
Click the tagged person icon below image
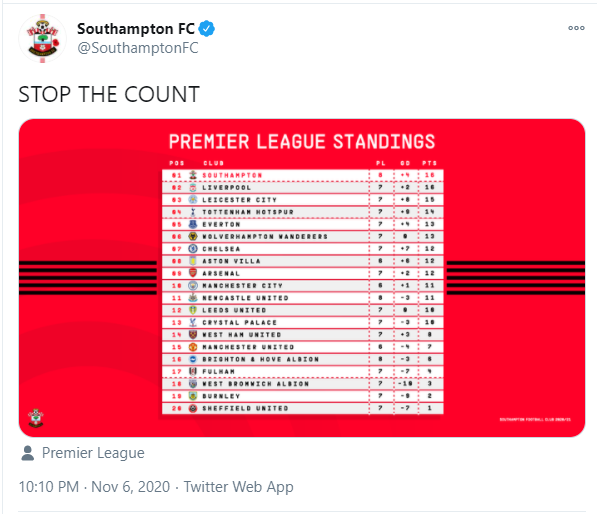pos(27,453)
